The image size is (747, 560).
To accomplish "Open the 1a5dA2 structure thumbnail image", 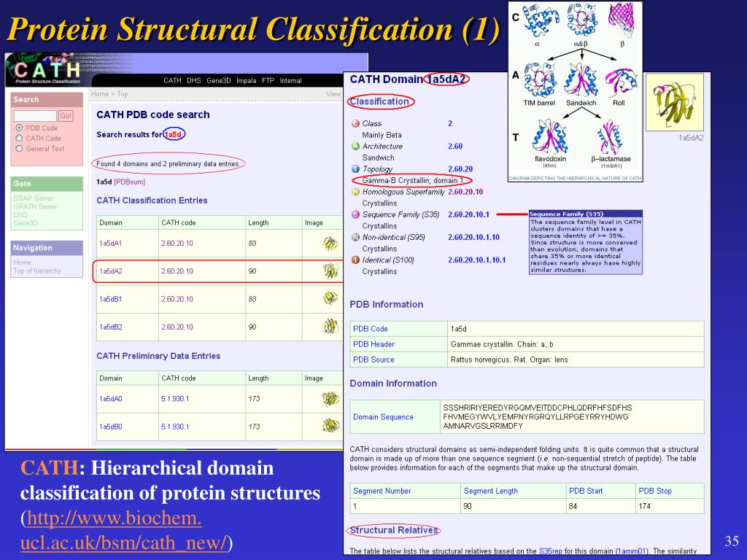I will point(675,102).
